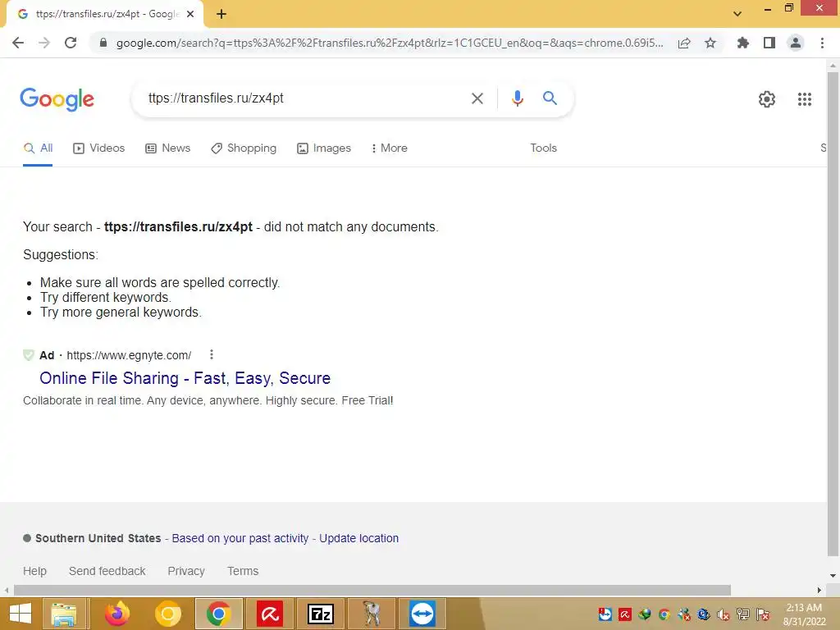Click the vertical scrollbar thumb

(833, 313)
